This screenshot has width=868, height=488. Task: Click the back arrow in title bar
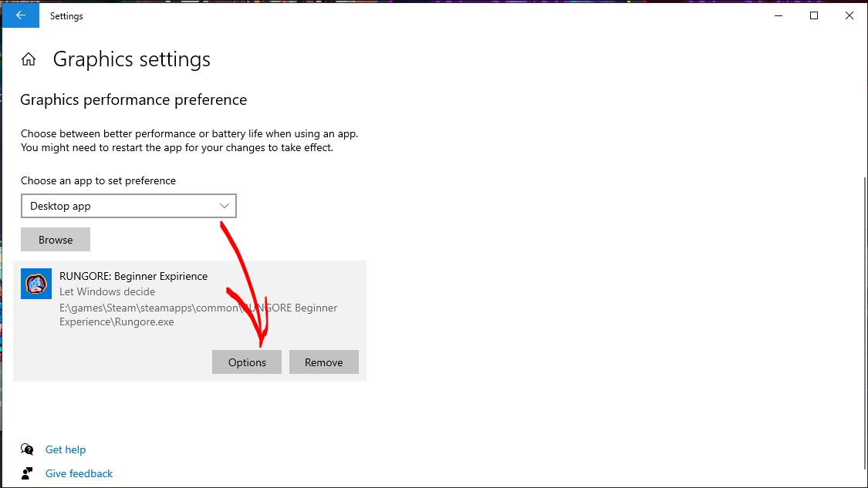tap(21, 15)
